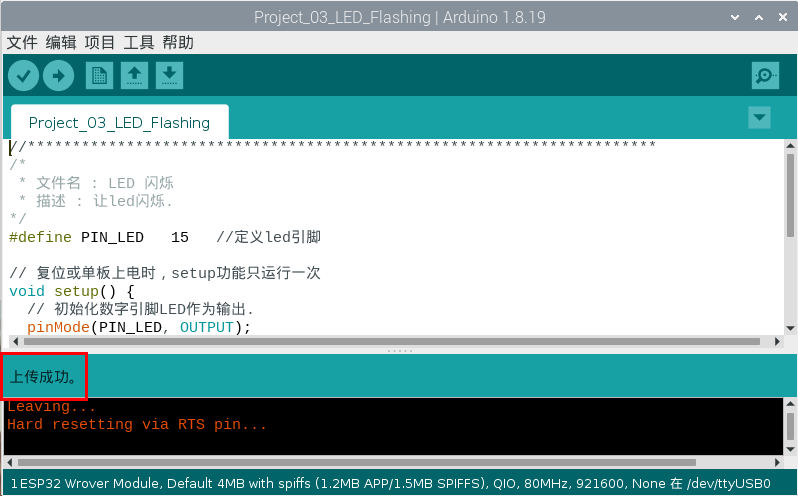The width and height of the screenshot is (798, 496).
Task: Open the 编辑 menu
Action: [x=61, y=42]
